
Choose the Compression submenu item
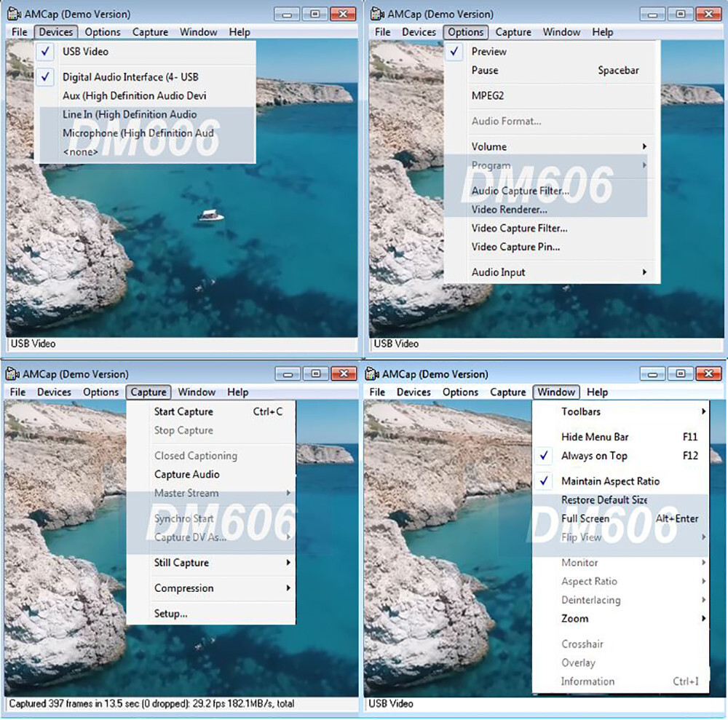(183, 588)
